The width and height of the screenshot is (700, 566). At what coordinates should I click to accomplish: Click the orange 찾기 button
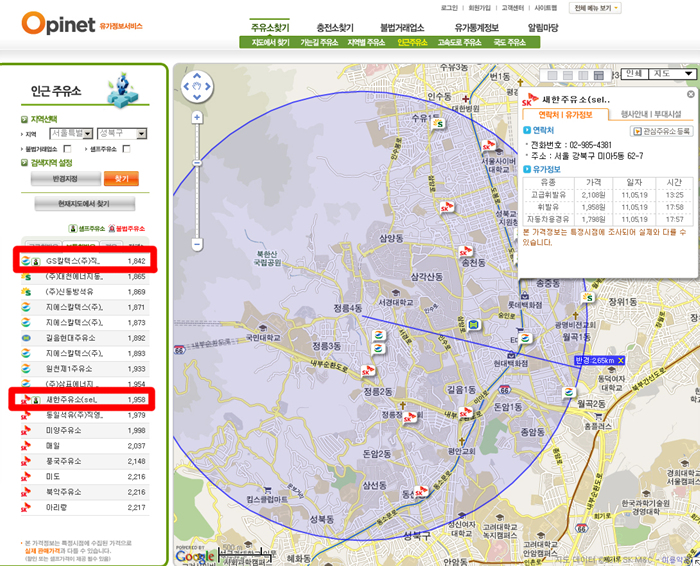121,179
